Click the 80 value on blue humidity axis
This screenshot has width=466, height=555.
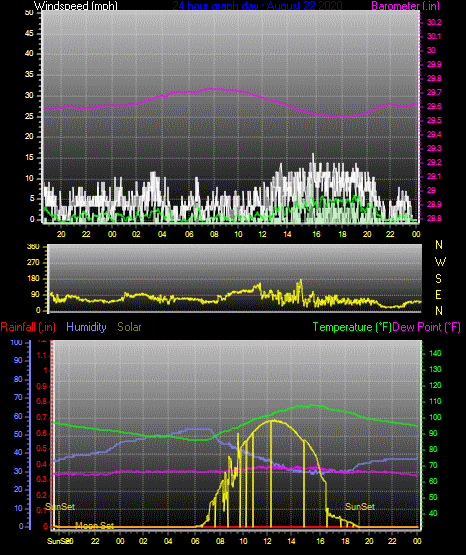[18, 379]
